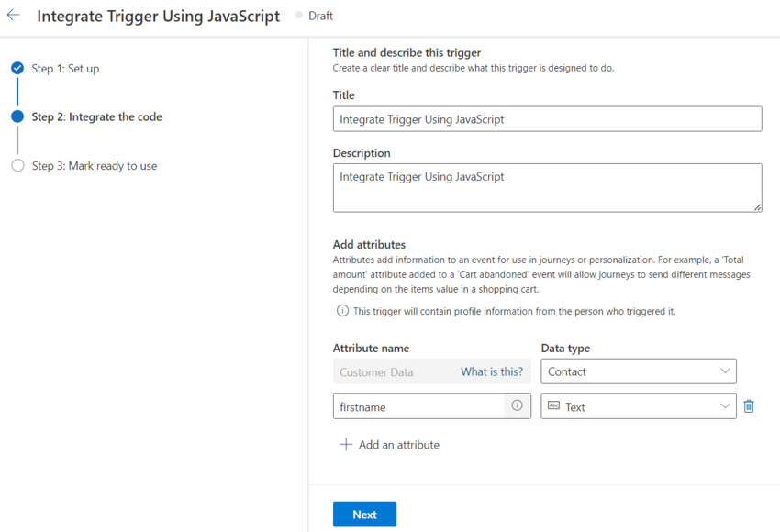Viewport: 780px width, 532px height.
Task: Click Add an attribute
Action: [x=398, y=445]
